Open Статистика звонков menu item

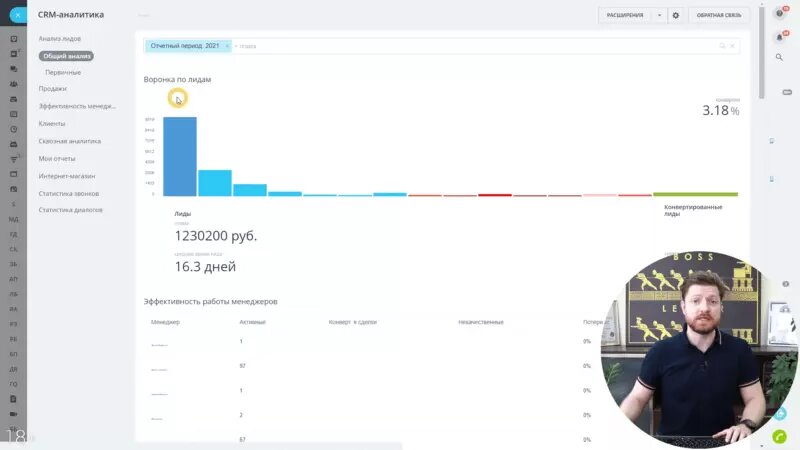[x=69, y=194]
